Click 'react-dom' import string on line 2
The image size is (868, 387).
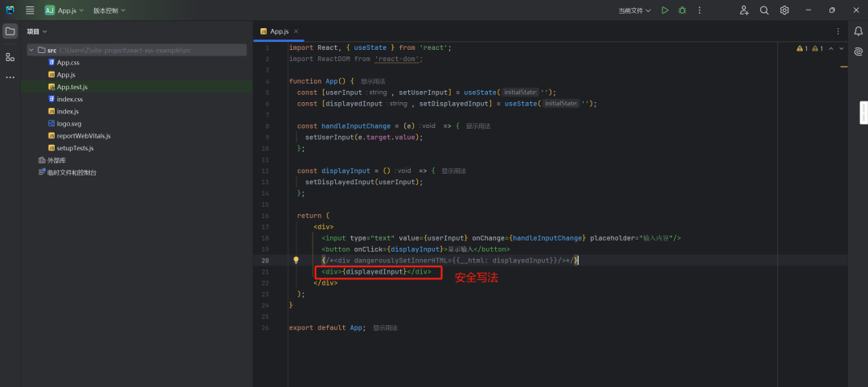coord(399,59)
